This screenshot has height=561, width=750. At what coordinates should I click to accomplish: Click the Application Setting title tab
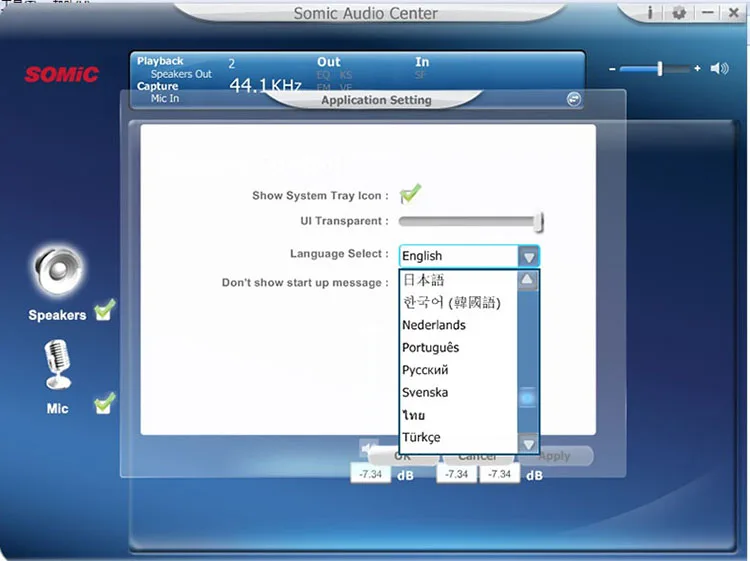(376, 100)
